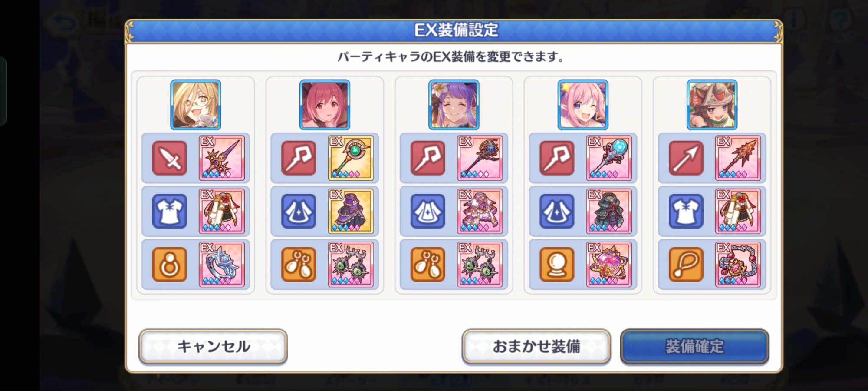Tap the blonde glasses character portrait

click(195, 105)
